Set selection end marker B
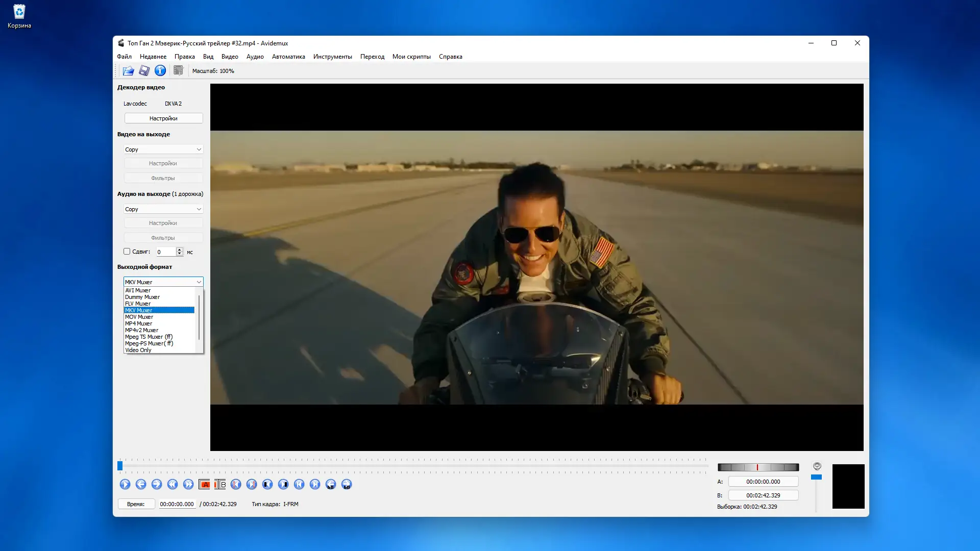Image resolution: width=980 pixels, height=551 pixels. click(x=220, y=485)
